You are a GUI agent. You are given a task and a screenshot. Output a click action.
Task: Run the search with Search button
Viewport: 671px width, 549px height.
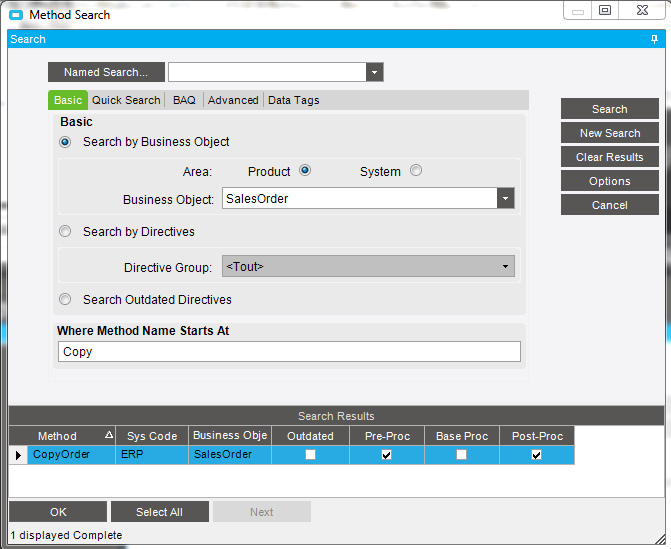coord(609,109)
